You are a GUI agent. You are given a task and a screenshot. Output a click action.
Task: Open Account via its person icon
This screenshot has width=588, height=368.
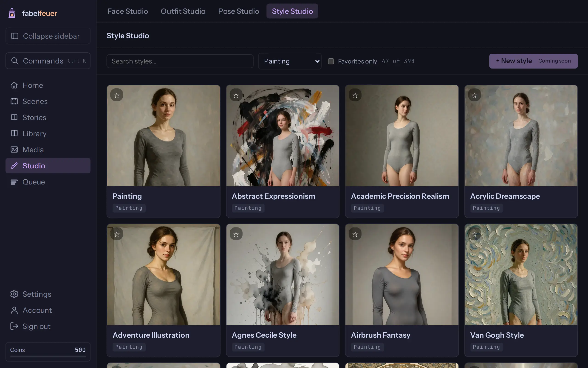click(14, 310)
